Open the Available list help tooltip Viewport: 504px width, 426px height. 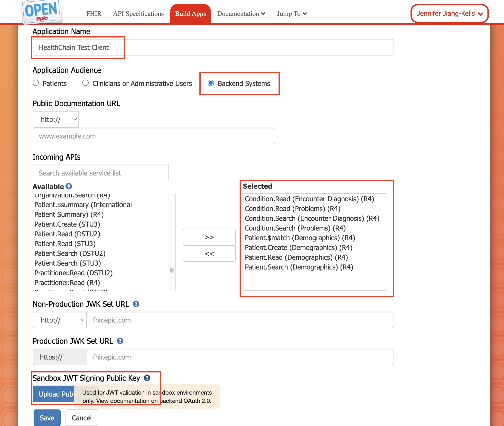pos(69,186)
